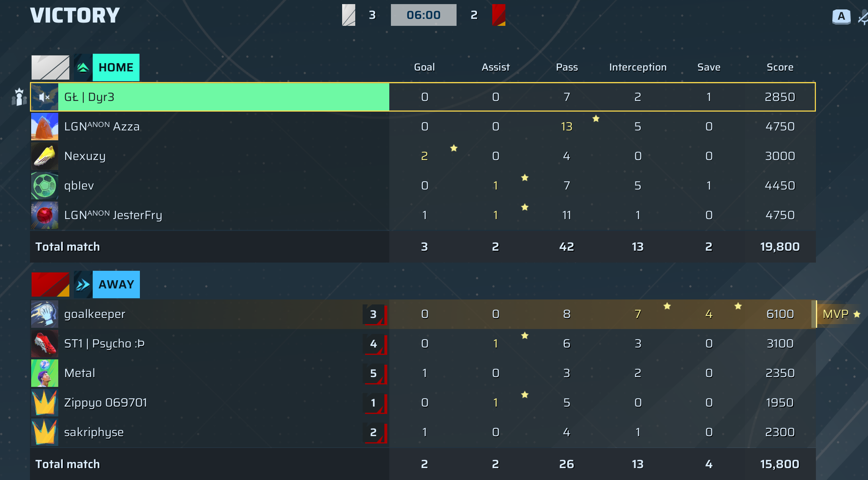Click Nexuzy's yellow boot avatar
868x480 pixels.
coord(45,156)
